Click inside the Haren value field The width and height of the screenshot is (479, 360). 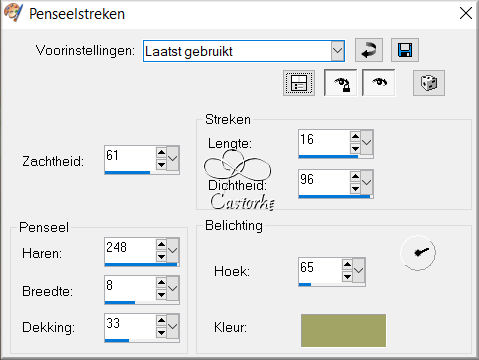(x=130, y=250)
